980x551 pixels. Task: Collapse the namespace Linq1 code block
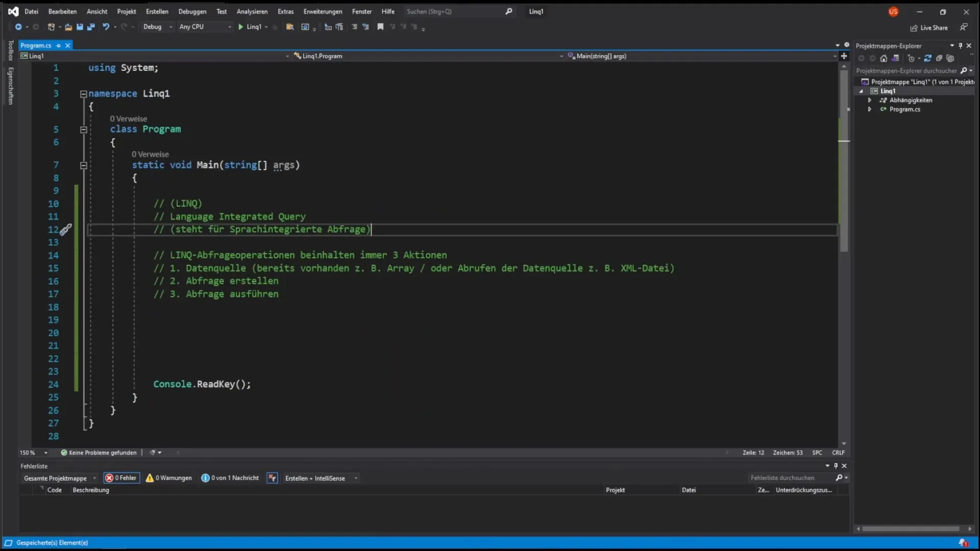point(83,94)
